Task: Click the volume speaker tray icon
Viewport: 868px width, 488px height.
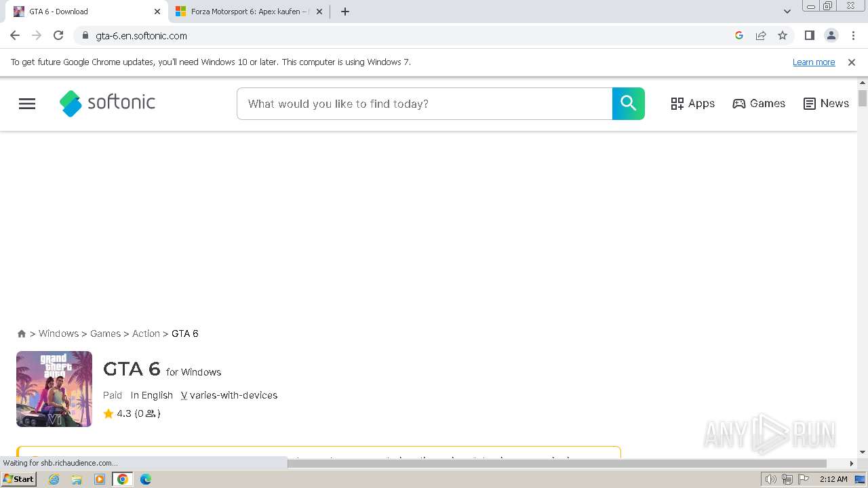Action: pos(771,479)
